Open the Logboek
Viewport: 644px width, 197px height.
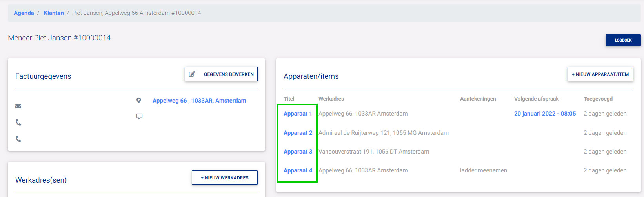click(x=623, y=40)
